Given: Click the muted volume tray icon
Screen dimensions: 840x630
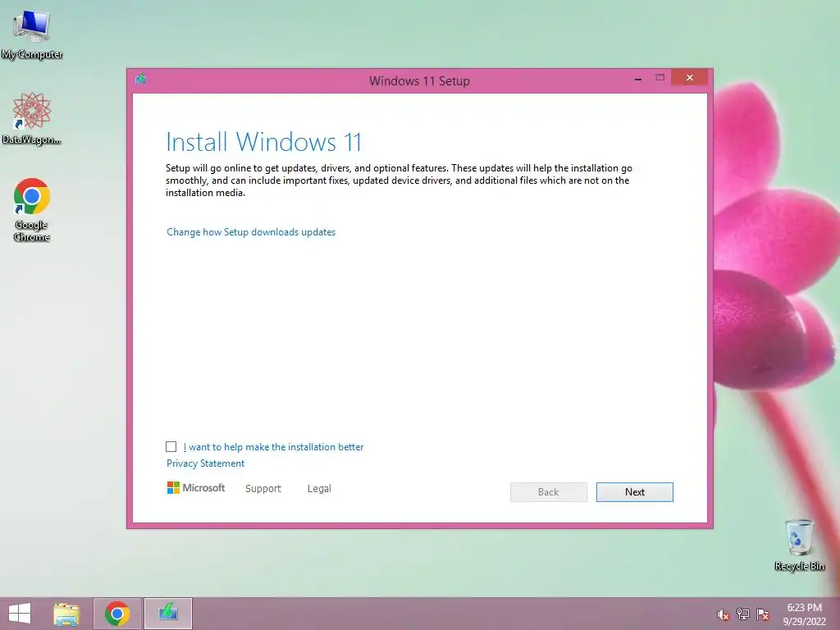Looking at the screenshot, I should coord(724,614).
